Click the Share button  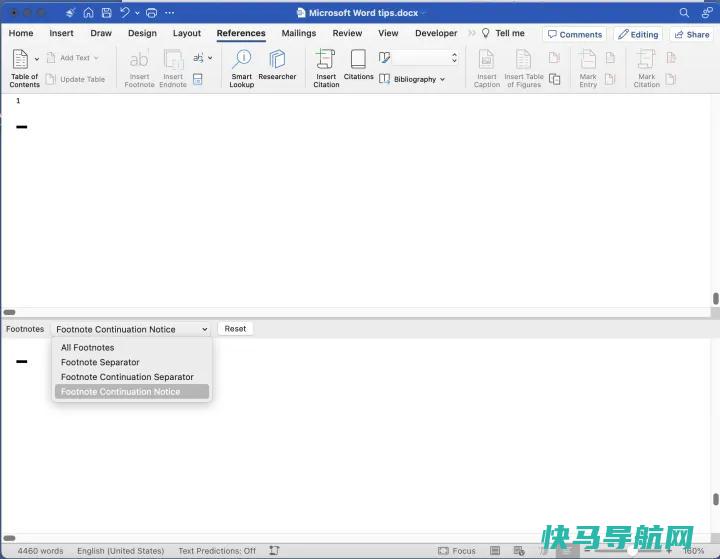pos(692,34)
